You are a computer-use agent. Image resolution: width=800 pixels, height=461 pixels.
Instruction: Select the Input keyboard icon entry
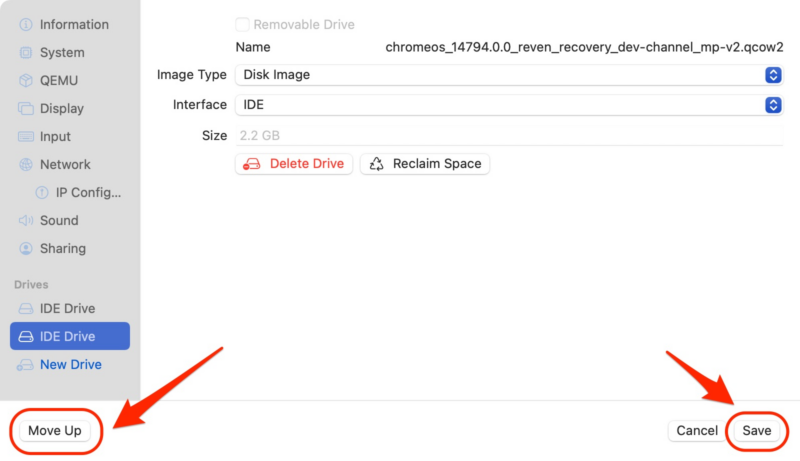pyautogui.click(x=26, y=137)
